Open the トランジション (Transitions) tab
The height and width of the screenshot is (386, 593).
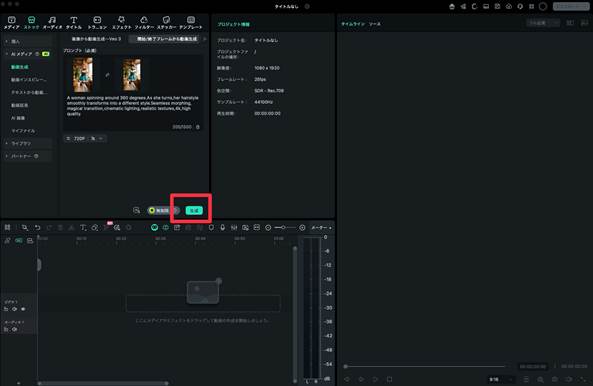tap(97, 22)
